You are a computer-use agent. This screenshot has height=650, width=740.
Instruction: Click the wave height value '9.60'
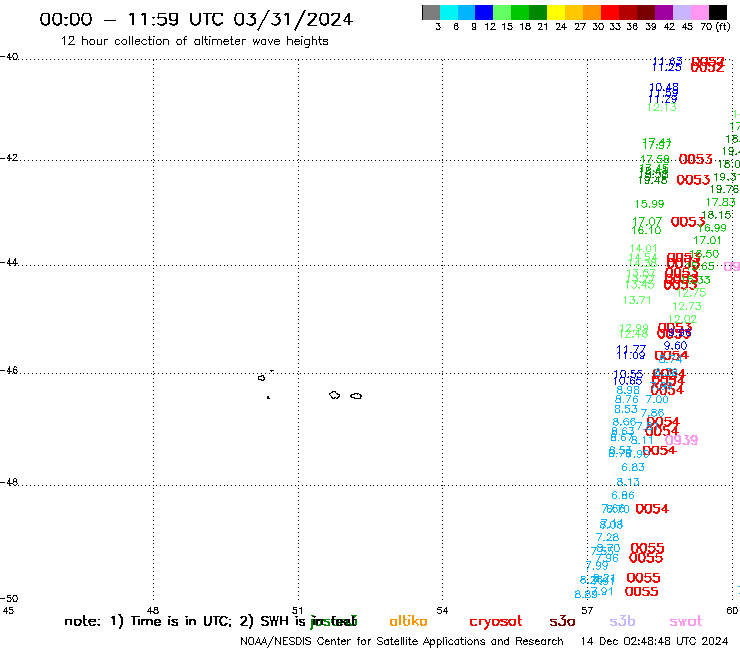[675, 346]
